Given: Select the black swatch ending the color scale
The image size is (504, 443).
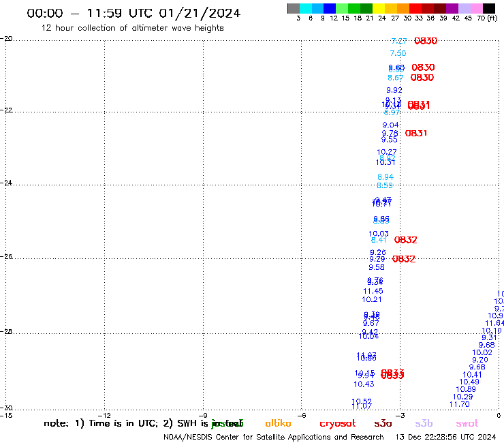Looking at the screenshot, I should tap(488, 8).
